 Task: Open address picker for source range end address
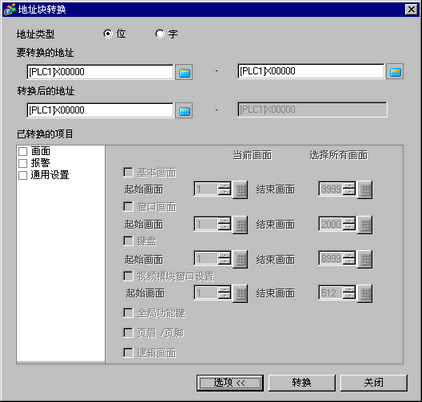coord(395,71)
